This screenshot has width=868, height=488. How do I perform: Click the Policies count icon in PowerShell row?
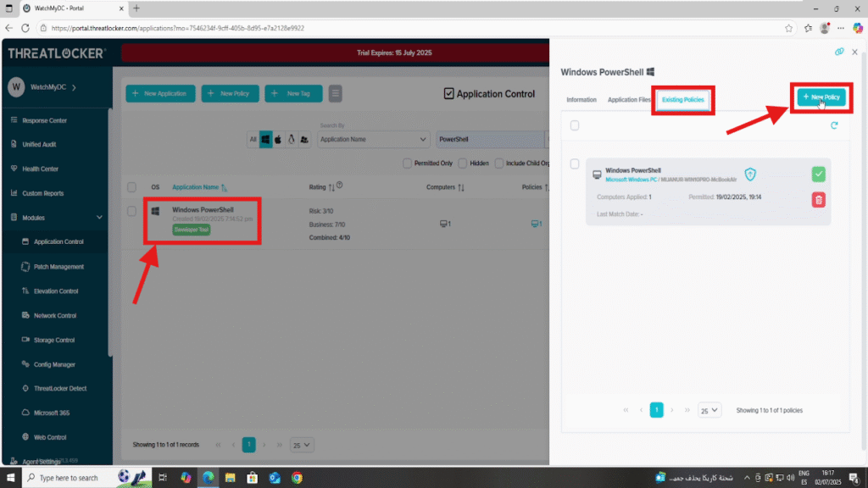pos(537,224)
